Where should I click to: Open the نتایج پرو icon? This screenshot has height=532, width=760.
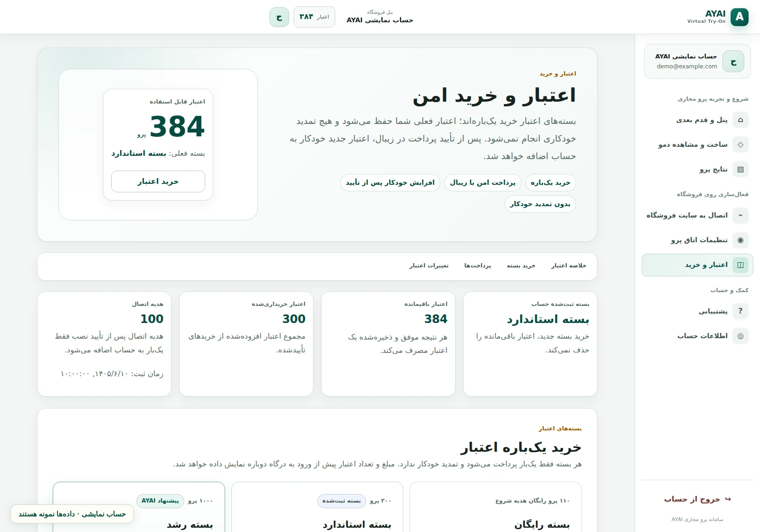click(741, 169)
